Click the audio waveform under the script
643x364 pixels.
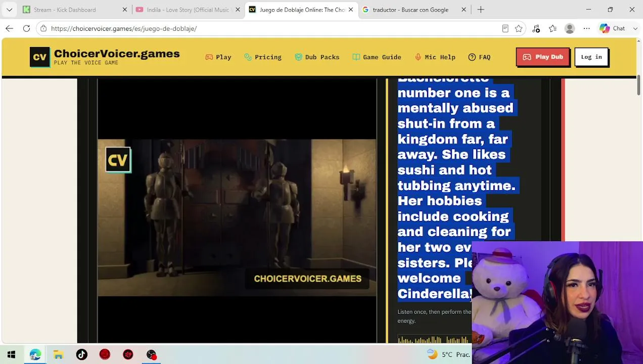[434, 339]
